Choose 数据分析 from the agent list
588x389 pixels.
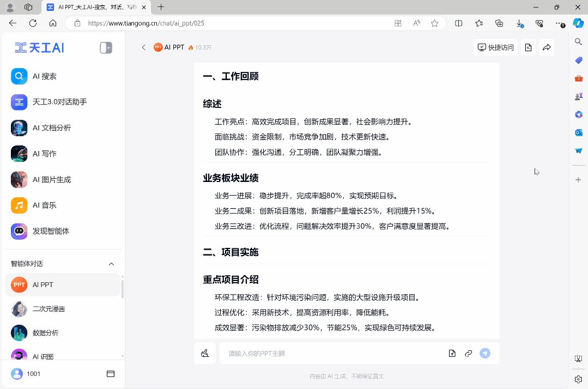pos(46,332)
